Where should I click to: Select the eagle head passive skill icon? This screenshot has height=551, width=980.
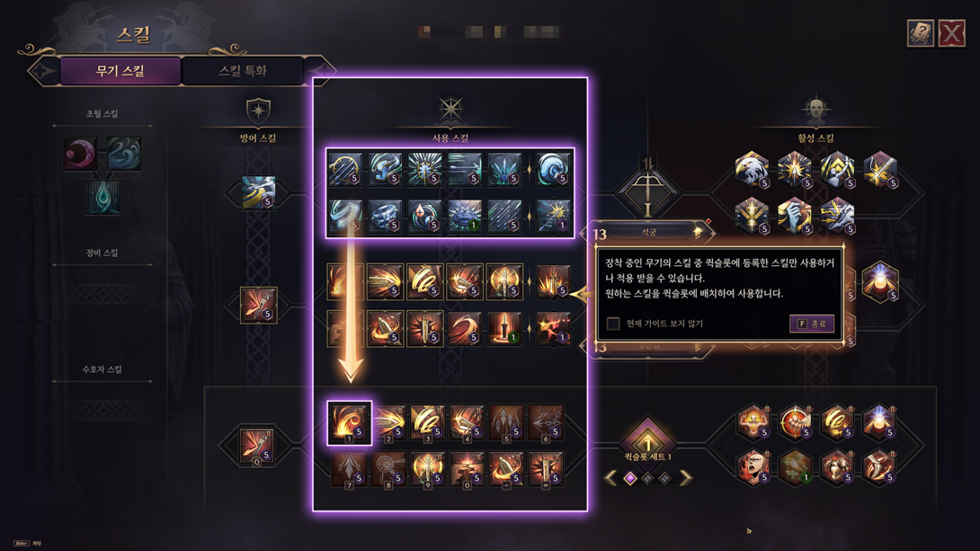tap(752, 169)
